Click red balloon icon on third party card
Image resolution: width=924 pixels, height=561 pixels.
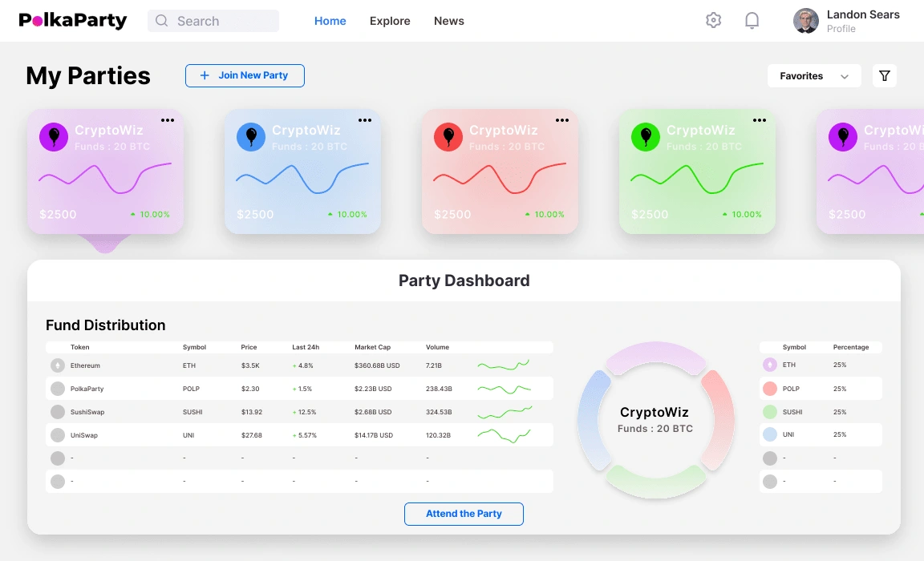[448, 137]
